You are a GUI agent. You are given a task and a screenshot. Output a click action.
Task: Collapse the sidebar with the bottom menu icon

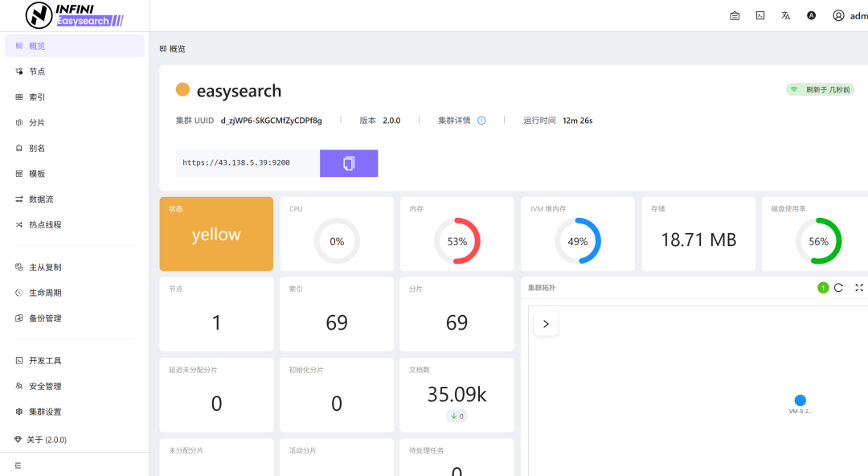pos(18,466)
